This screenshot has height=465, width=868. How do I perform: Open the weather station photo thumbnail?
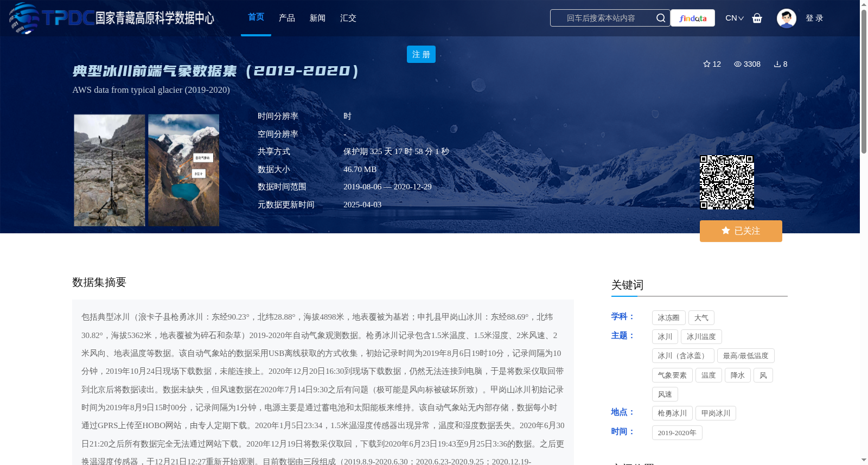110,170
